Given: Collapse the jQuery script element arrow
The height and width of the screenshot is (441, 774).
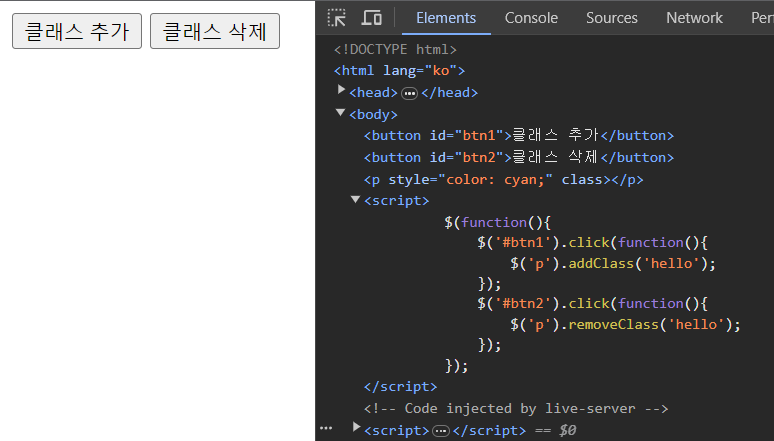Looking at the screenshot, I should tap(355, 199).
